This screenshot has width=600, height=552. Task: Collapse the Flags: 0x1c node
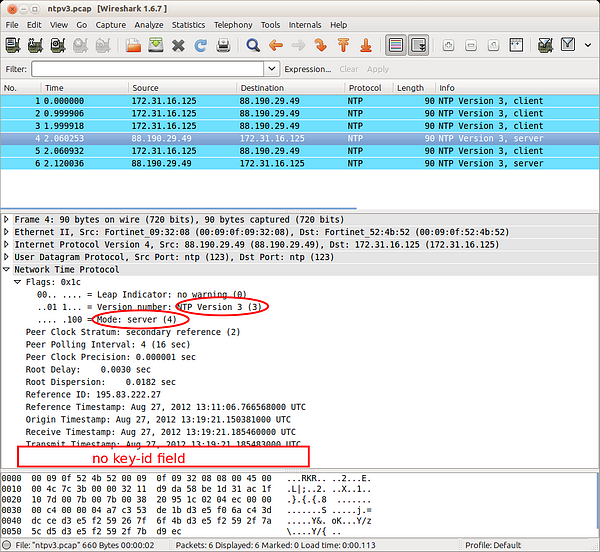coord(18,282)
